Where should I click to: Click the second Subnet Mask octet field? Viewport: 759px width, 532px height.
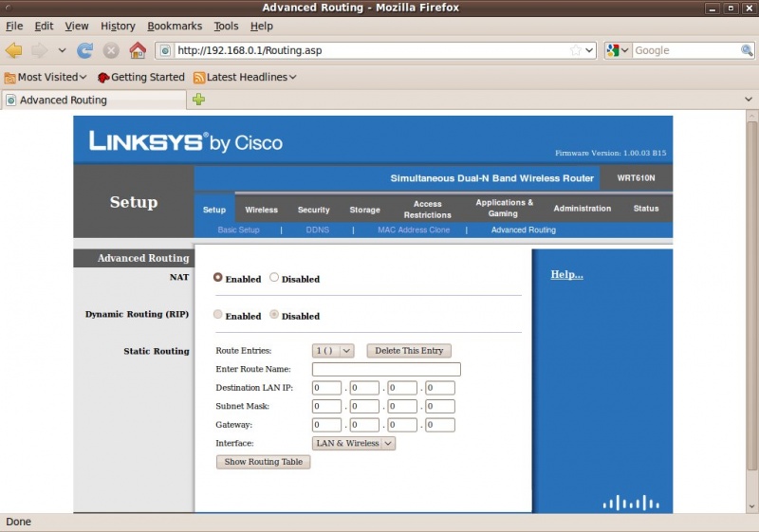(364, 406)
